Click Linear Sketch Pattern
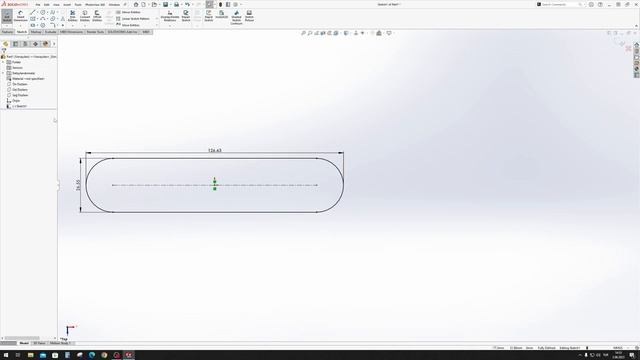This screenshot has height=360, width=640. 133,19
